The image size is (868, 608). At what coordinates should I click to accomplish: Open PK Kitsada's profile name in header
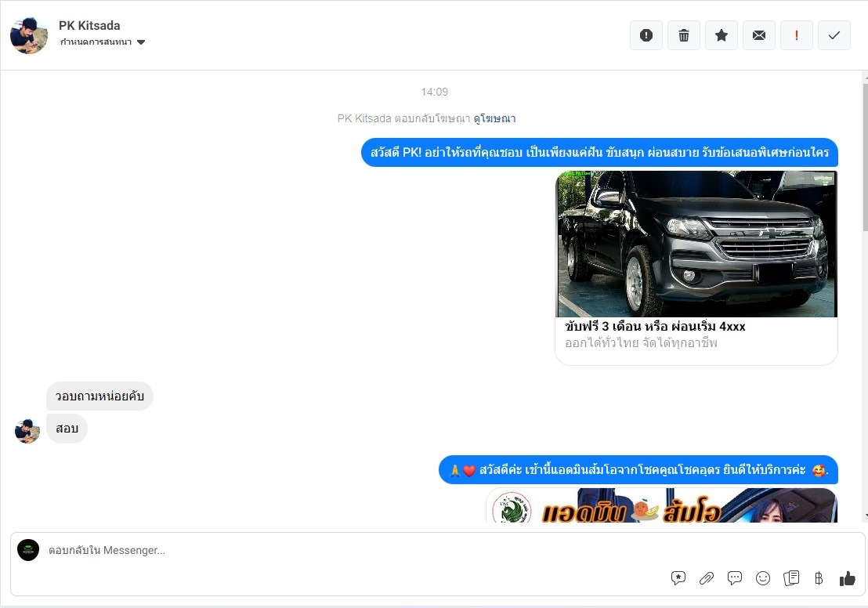pyautogui.click(x=89, y=26)
